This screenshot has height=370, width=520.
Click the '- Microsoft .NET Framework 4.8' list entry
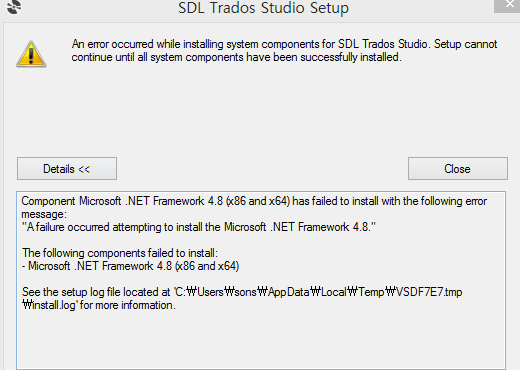pos(130,266)
